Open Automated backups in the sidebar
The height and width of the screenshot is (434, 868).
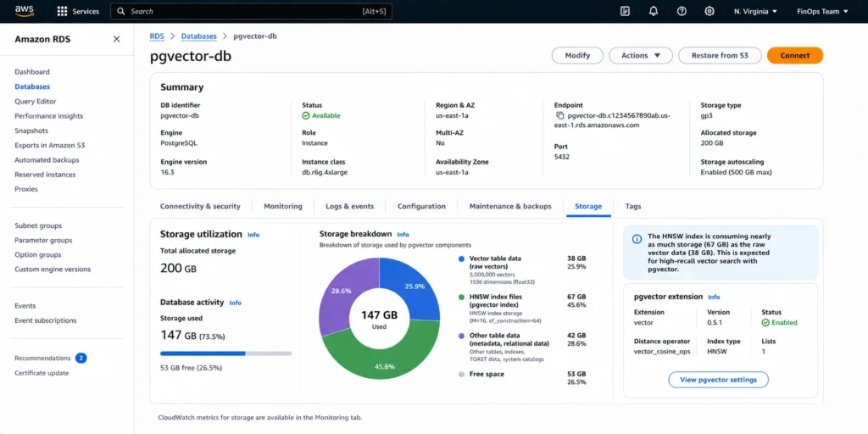(x=47, y=160)
